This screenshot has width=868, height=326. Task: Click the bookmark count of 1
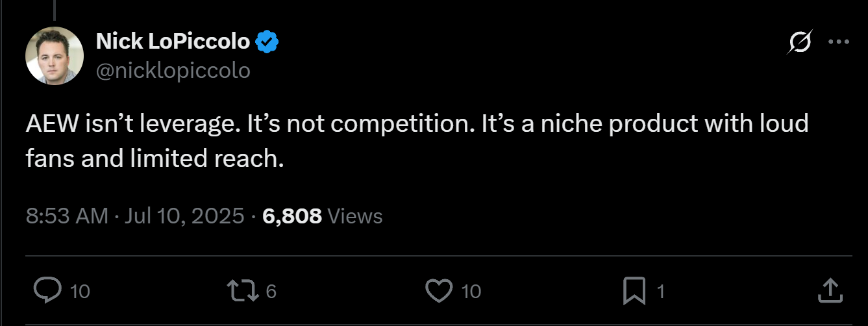point(661,292)
